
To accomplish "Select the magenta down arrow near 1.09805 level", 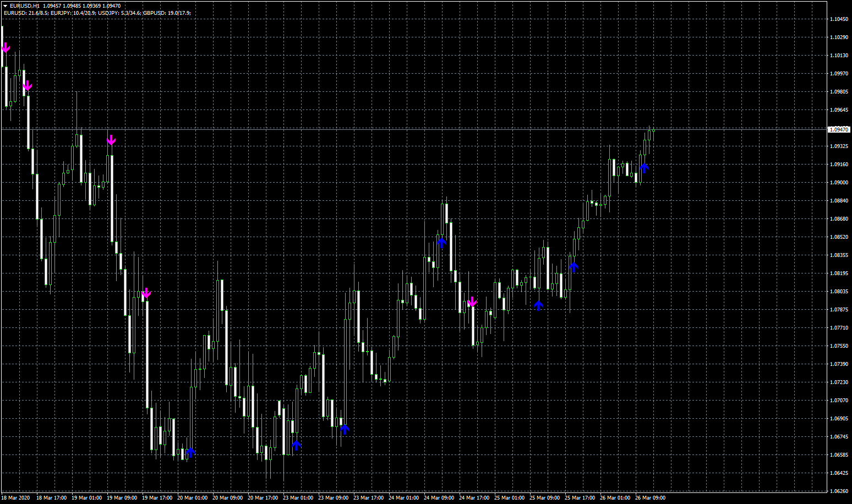I will pyautogui.click(x=28, y=85).
